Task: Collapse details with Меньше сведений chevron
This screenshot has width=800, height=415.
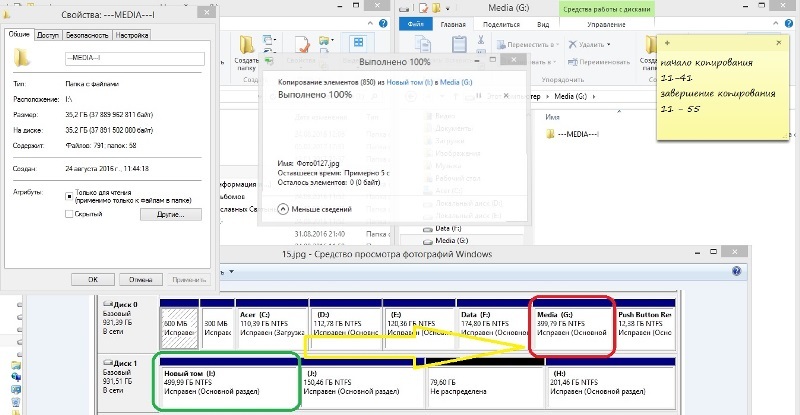Action: (283, 209)
